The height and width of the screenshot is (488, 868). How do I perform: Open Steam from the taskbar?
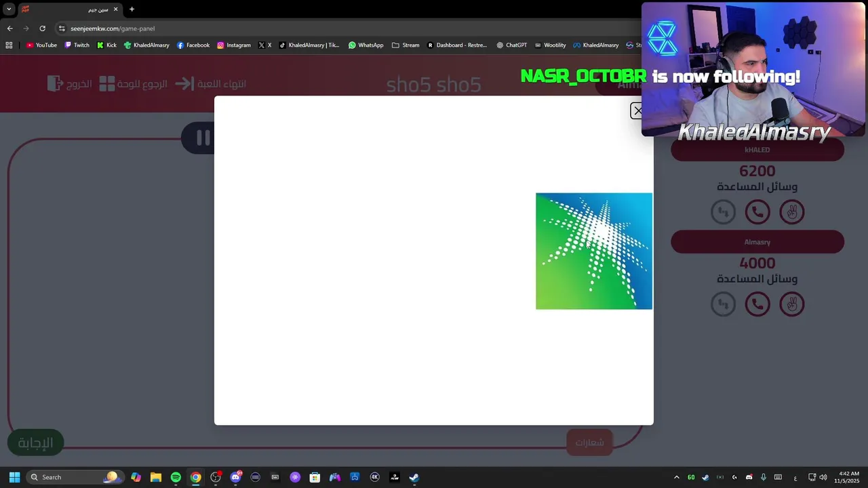coord(414,477)
